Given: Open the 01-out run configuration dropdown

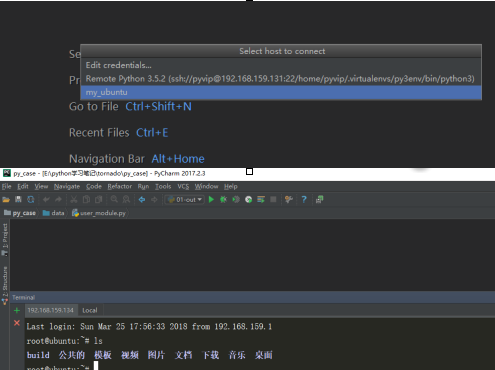Looking at the screenshot, I should pyautogui.click(x=185, y=200).
